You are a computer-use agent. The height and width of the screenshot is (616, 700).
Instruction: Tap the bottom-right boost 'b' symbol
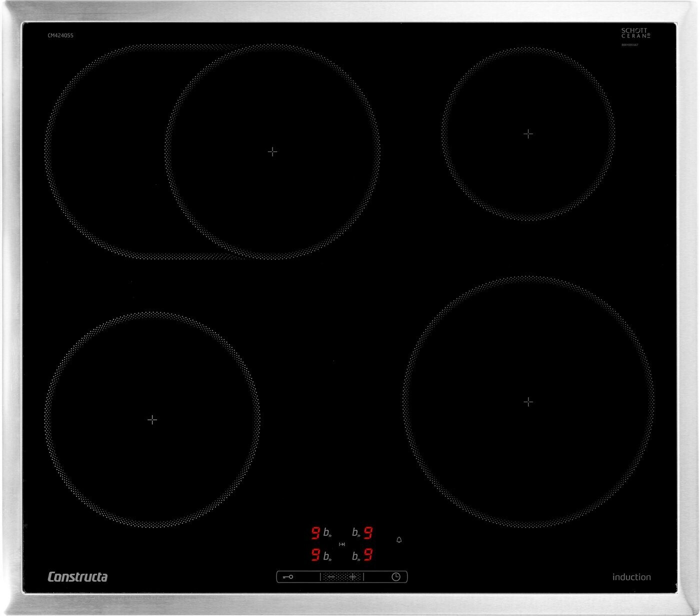click(x=356, y=556)
